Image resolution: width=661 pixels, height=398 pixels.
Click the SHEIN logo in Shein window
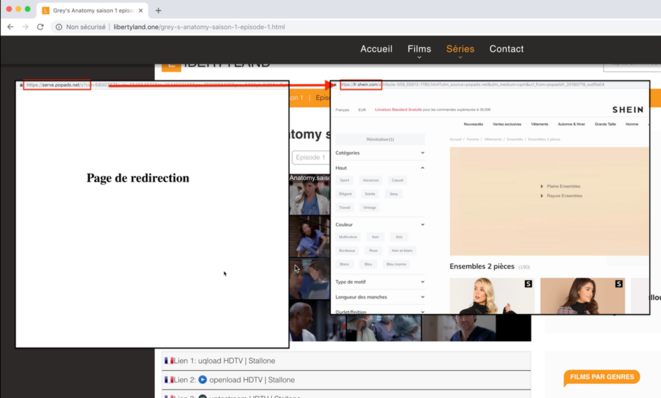click(628, 110)
